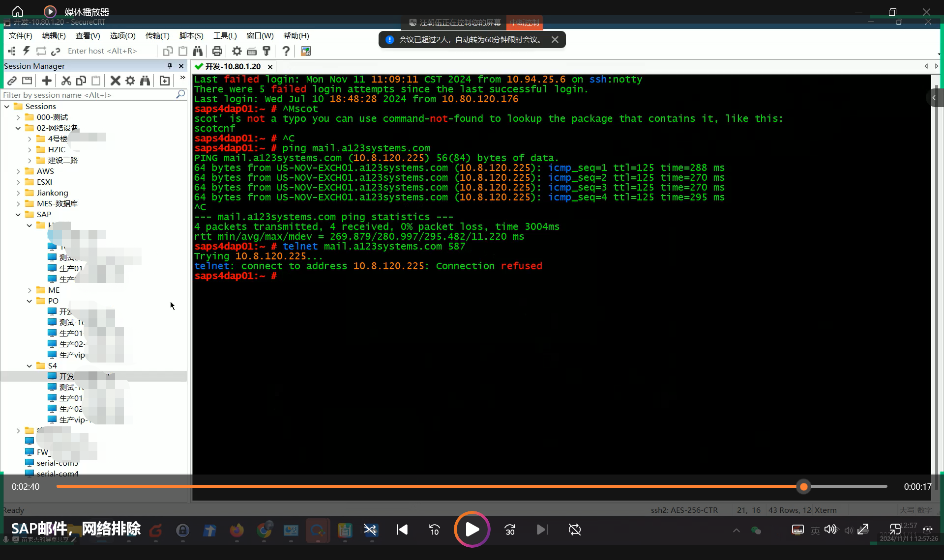Toggle the Session Manager display icon in the toolbar

(12, 51)
